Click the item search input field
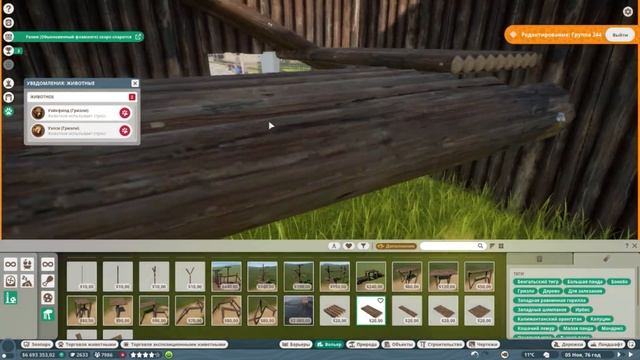Image resolution: width=640 pixels, height=360 pixels. (449, 246)
